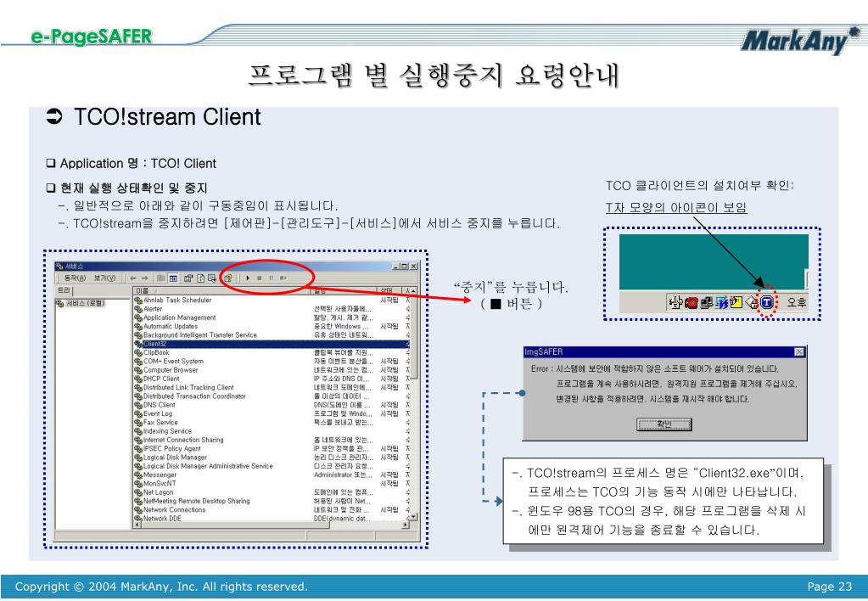Click the horizontal scrollbar right arrow
Screen dimensions: 868x601
[x=406, y=525]
